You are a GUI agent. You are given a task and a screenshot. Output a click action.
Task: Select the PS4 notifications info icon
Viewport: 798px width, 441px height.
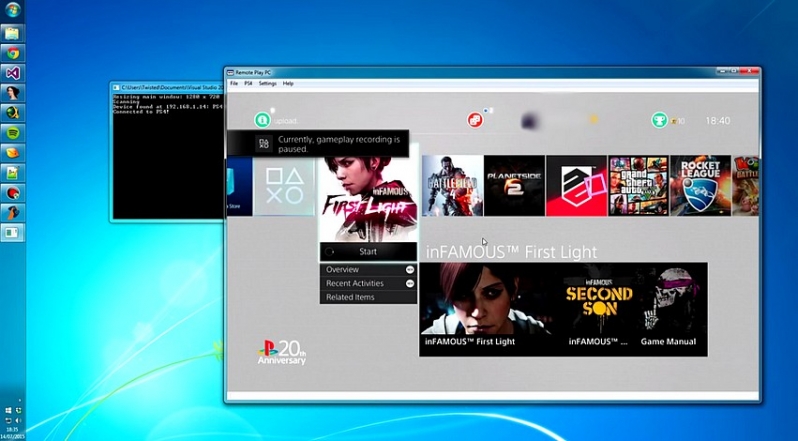coord(262,120)
